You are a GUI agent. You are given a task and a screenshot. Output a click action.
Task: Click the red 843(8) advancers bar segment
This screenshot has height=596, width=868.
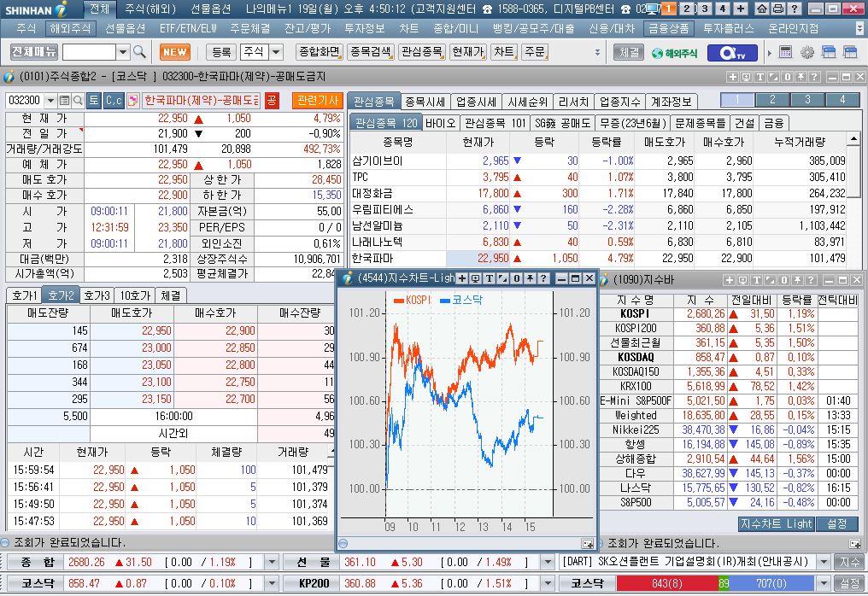click(x=667, y=583)
